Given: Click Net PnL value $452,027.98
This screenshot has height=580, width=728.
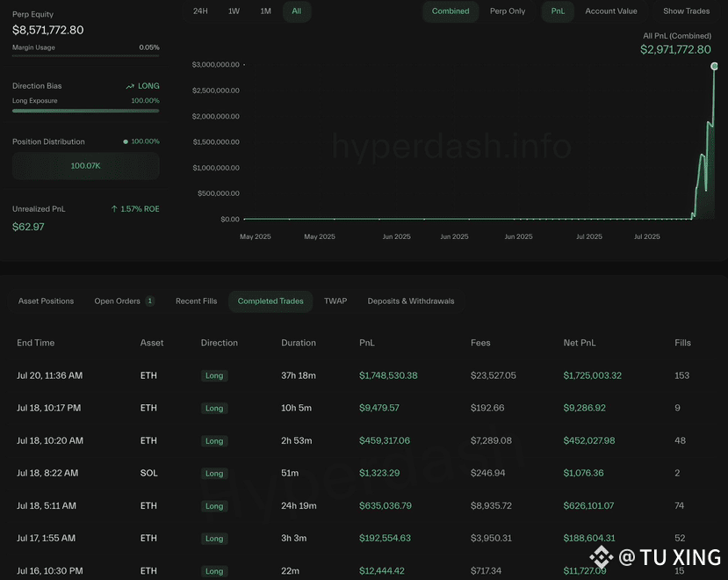Looking at the screenshot, I should 589,440.
